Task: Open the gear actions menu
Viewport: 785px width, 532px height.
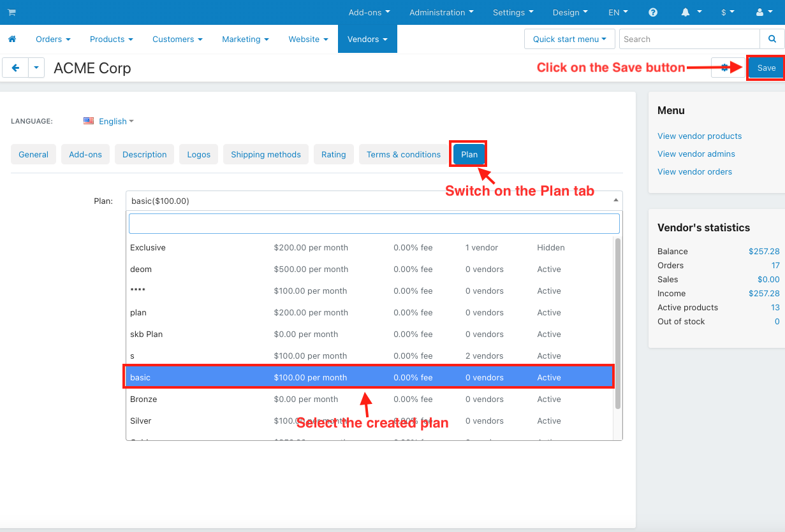Action: click(726, 68)
